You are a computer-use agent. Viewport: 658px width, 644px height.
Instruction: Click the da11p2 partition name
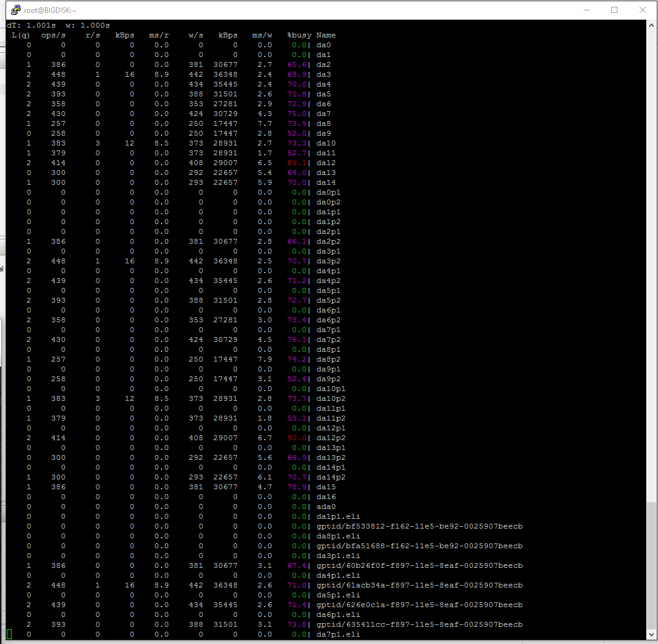pos(331,418)
